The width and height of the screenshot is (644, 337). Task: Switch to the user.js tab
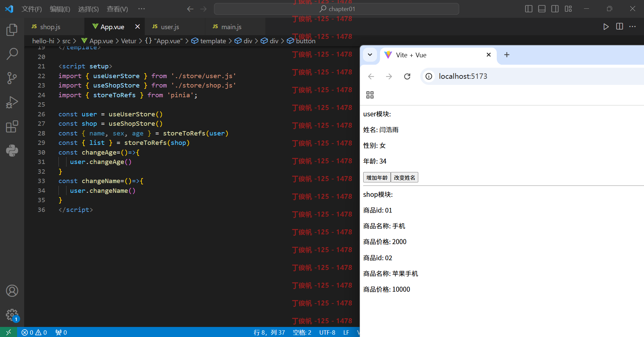(x=175, y=27)
